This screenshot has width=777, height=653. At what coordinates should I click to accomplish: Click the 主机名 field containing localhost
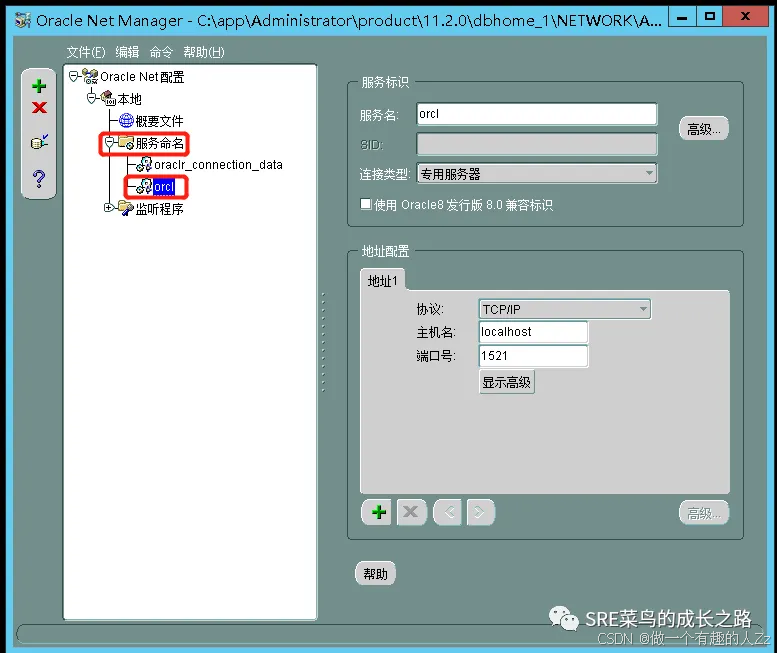point(533,332)
